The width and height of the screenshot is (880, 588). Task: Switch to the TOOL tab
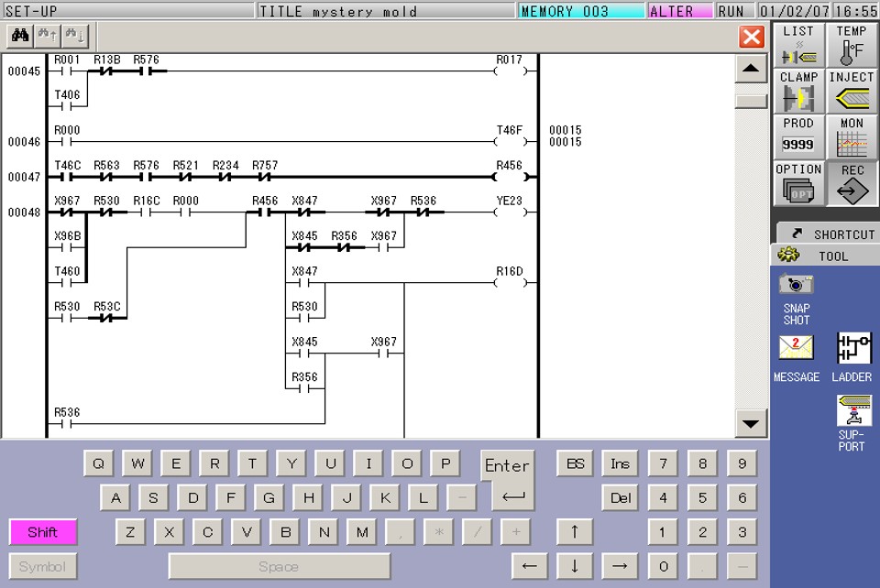(825, 256)
